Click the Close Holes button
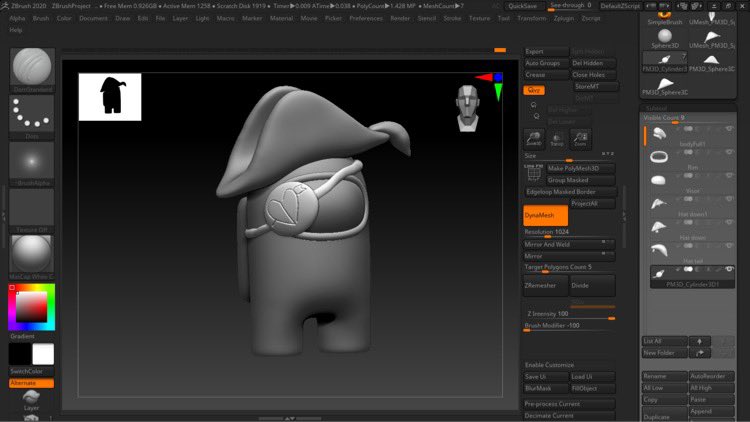 pos(593,75)
